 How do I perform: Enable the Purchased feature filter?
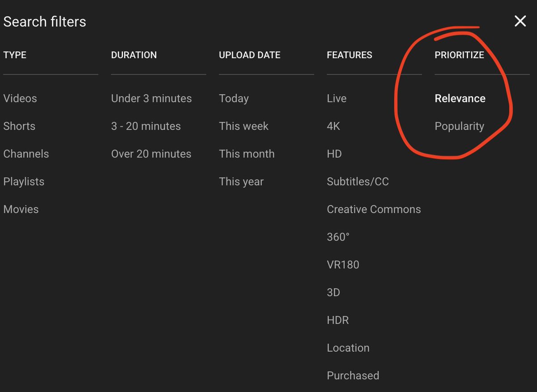[353, 375]
